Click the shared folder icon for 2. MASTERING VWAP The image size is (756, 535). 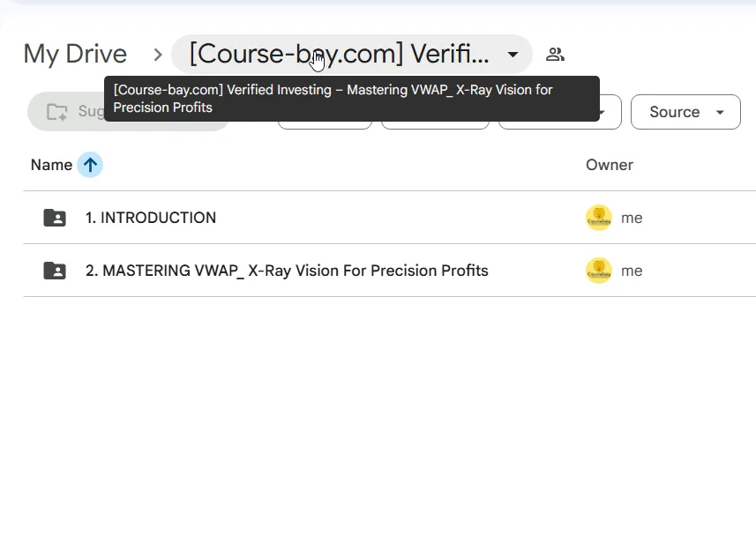coord(55,271)
